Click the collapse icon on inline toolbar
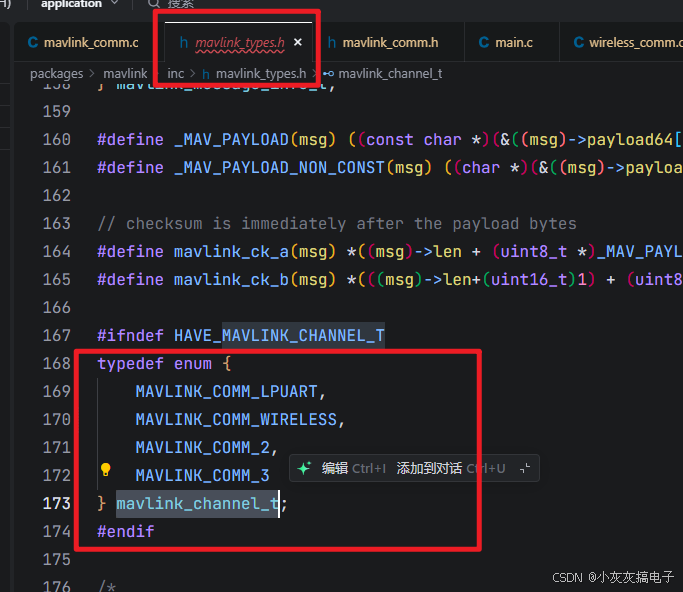 (x=525, y=468)
